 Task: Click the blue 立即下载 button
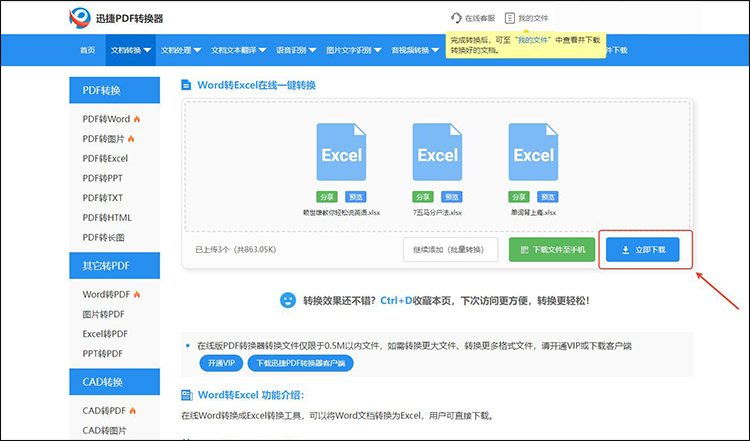coord(642,250)
